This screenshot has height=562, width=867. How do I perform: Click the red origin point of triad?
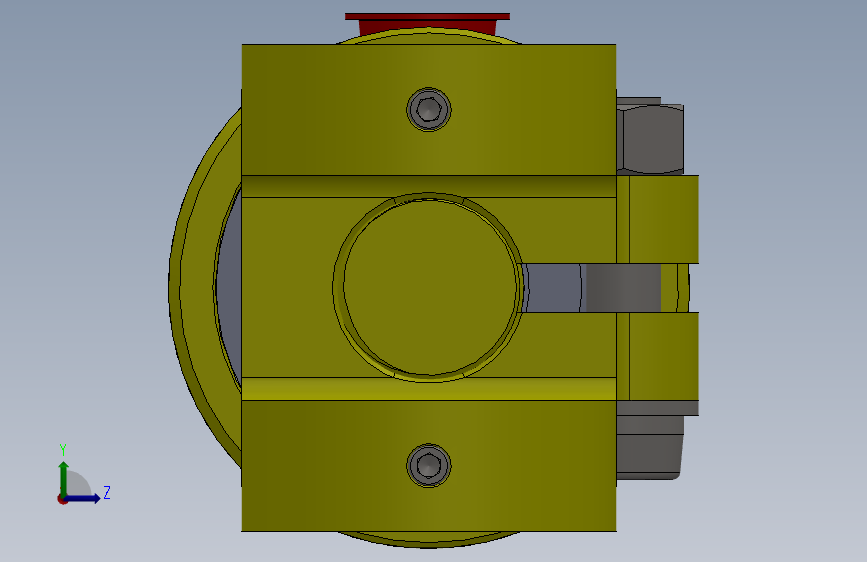coord(62,499)
